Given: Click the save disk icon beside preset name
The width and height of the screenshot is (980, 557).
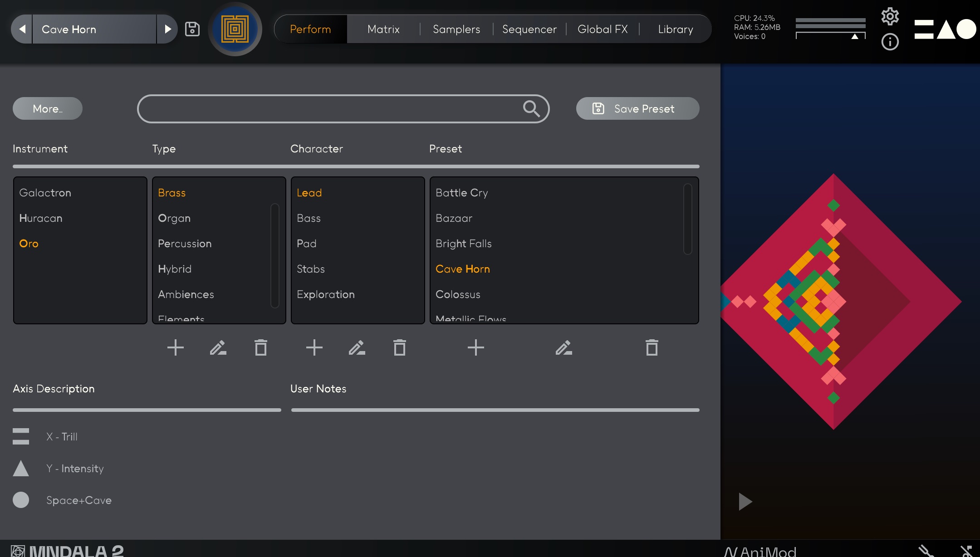Looking at the screenshot, I should [x=192, y=29].
